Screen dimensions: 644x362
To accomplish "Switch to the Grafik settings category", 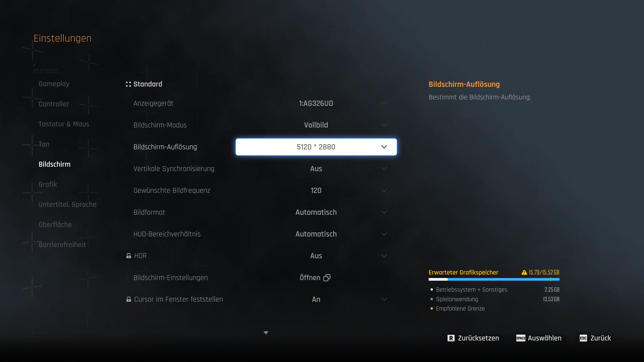I will point(48,184).
